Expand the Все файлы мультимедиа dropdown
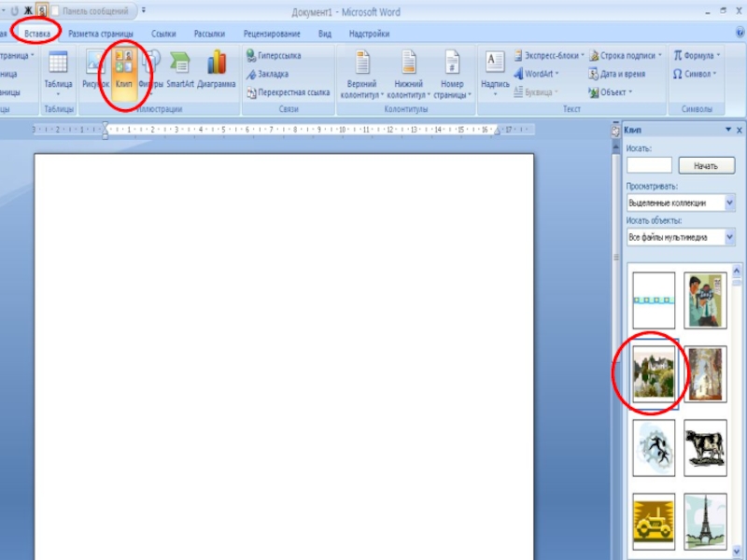Screen dimensions: 747x560 (730, 237)
